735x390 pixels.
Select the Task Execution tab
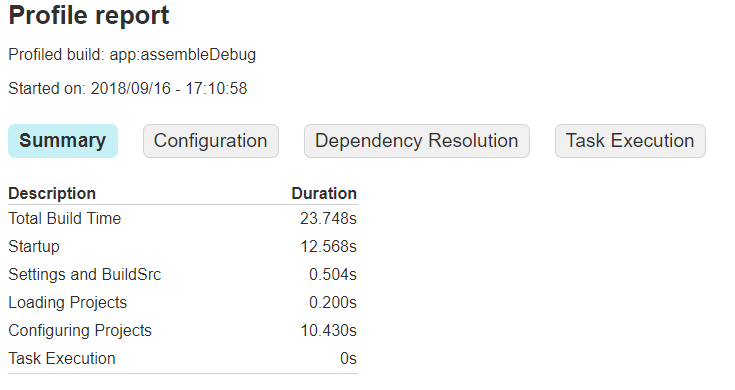630,141
